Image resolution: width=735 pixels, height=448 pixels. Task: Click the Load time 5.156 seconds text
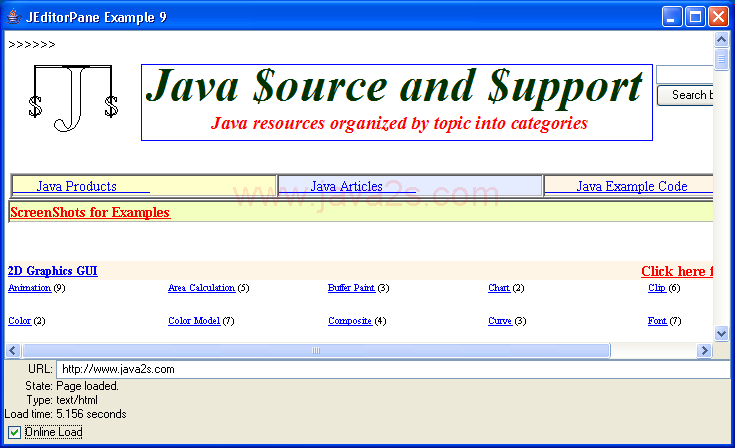66,414
